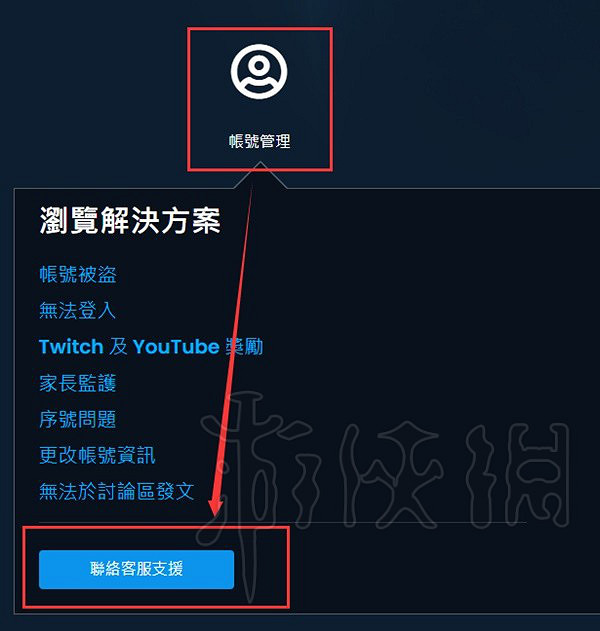Click the word Twitch in the rewards link
Image resolution: width=600 pixels, height=631 pixels.
71,346
